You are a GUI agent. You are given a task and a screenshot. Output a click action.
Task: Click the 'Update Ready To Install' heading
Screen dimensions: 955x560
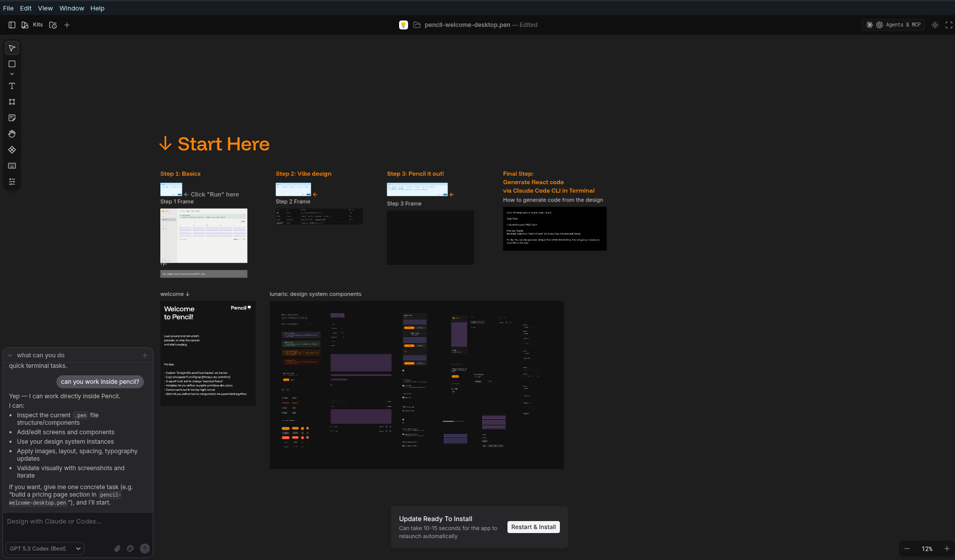436,519
